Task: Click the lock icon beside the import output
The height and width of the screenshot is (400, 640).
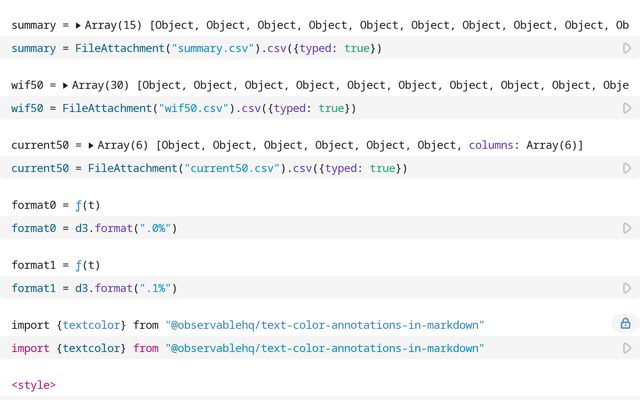Action: (x=625, y=324)
